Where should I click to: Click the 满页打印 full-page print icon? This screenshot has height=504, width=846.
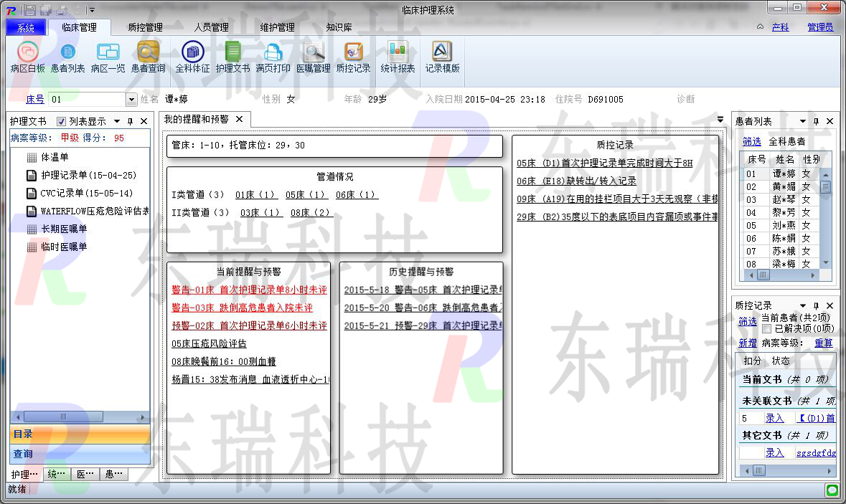coord(273,57)
